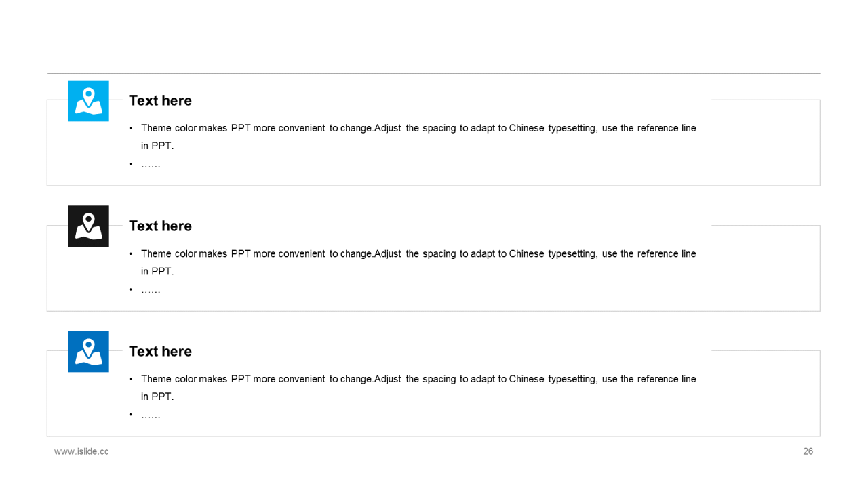
Task: Click the ellipsis bullet in the first block
Action: (x=151, y=164)
